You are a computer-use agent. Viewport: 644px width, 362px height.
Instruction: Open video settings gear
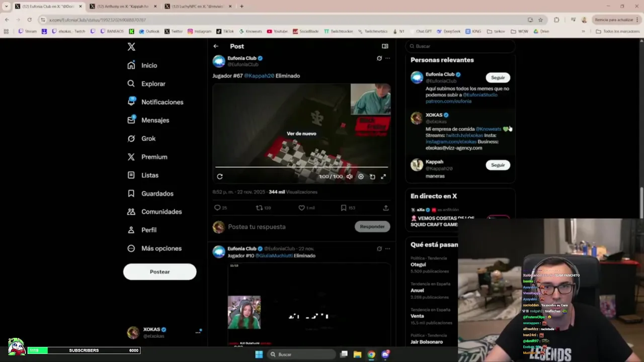click(x=361, y=176)
